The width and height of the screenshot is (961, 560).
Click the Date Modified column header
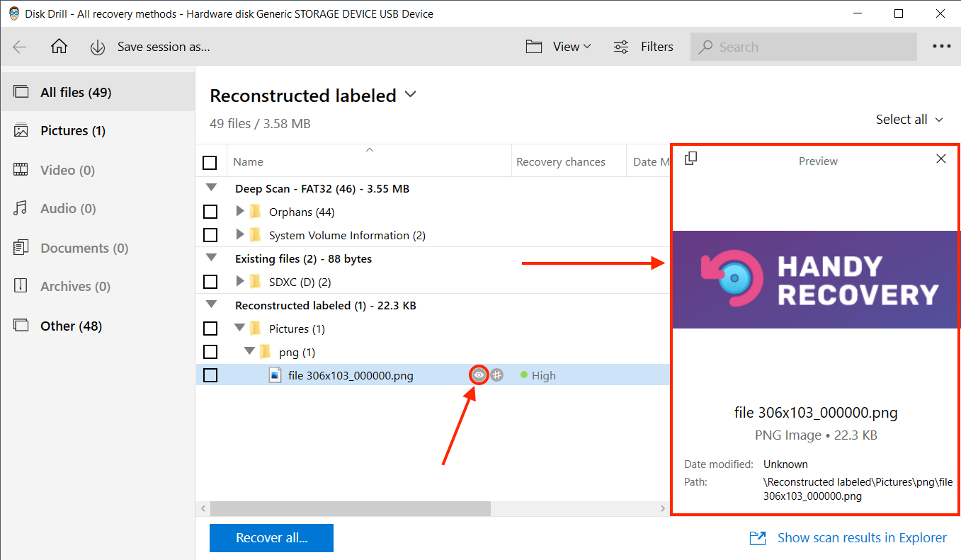[x=649, y=162]
